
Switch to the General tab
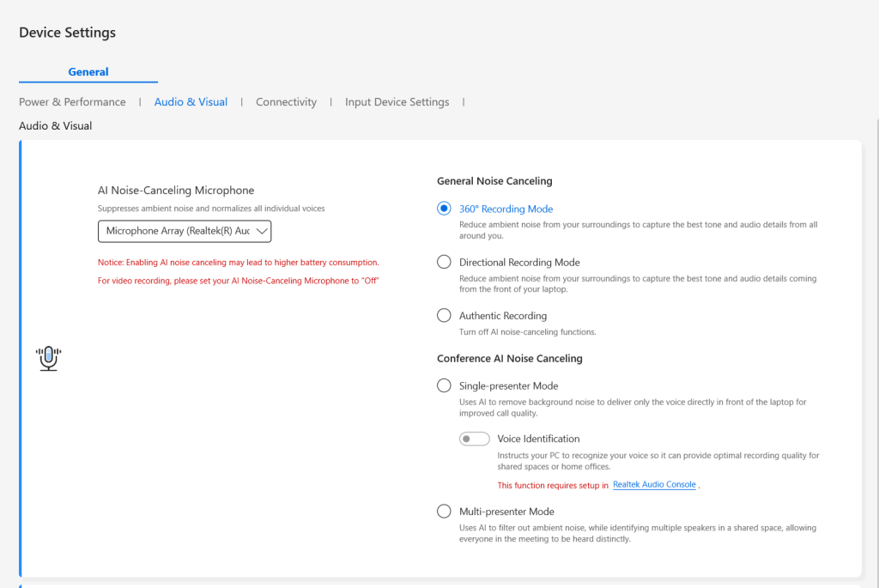pos(88,72)
